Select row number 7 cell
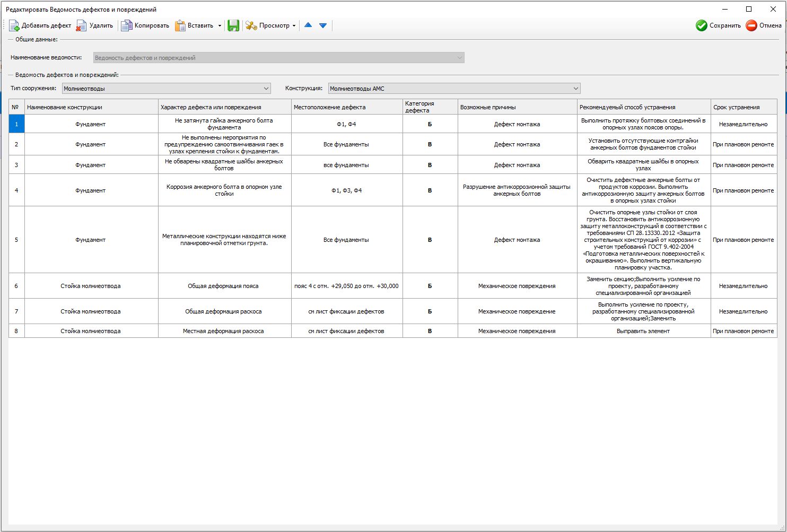This screenshot has width=787, height=532. pyautogui.click(x=16, y=311)
